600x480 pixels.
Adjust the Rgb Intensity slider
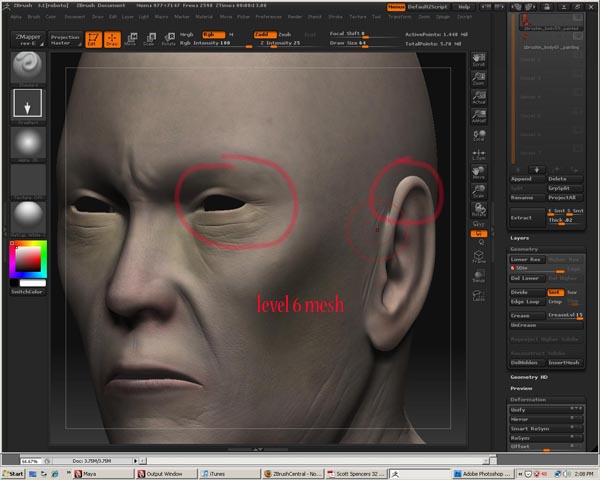216,43
